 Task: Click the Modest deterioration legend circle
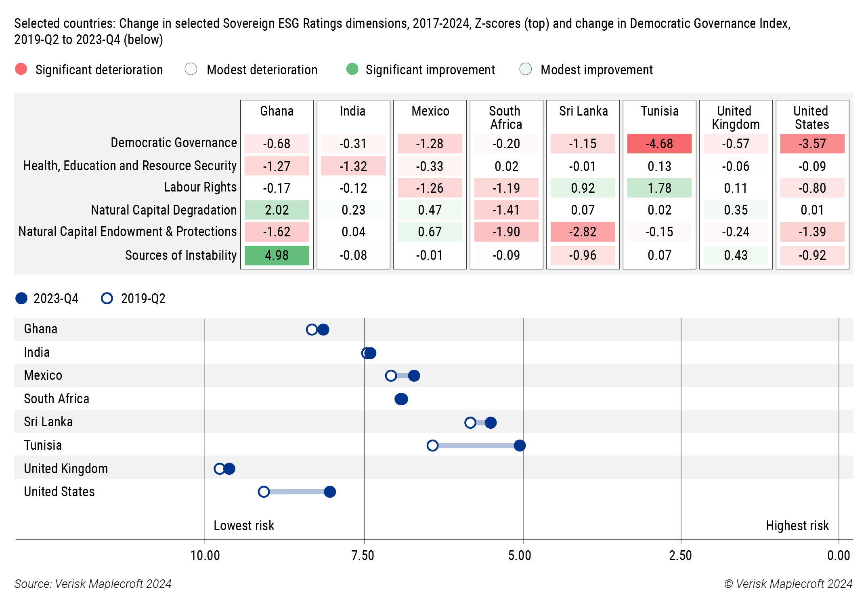191,69
